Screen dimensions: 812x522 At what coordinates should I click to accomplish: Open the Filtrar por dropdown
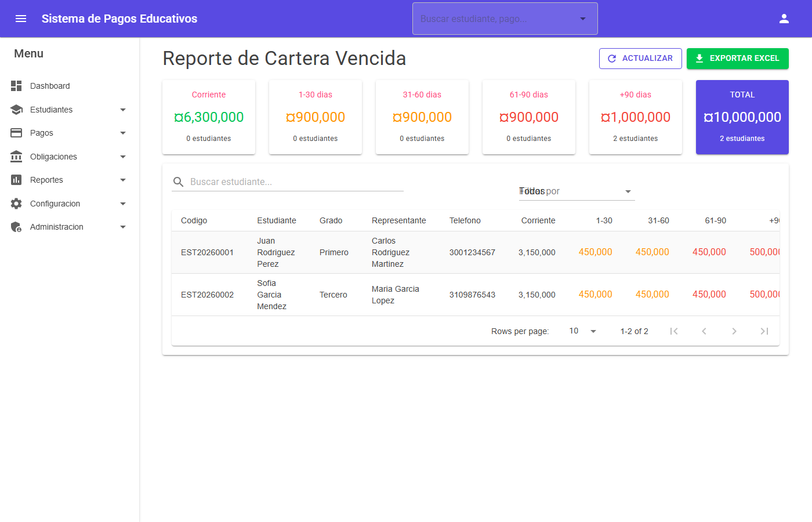coord(577,191)
